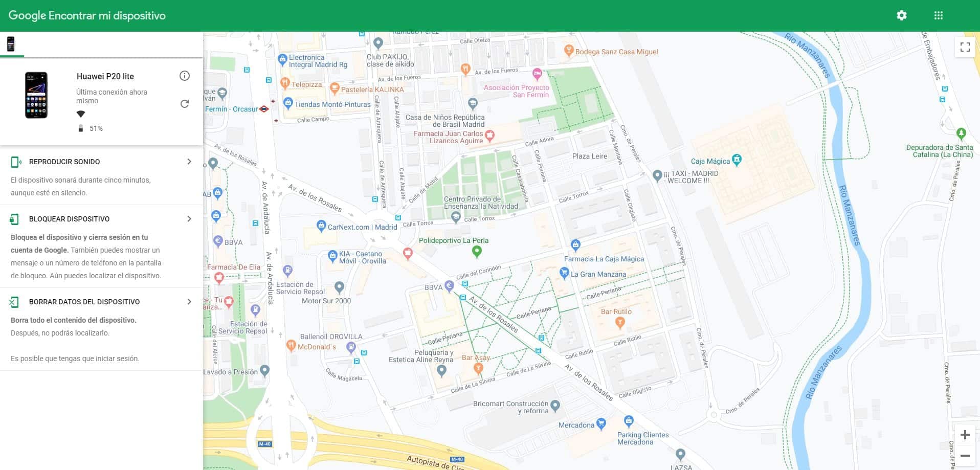Expand the Bloquear Dispositivo option

pyautogui.click(x=189, y=219)
